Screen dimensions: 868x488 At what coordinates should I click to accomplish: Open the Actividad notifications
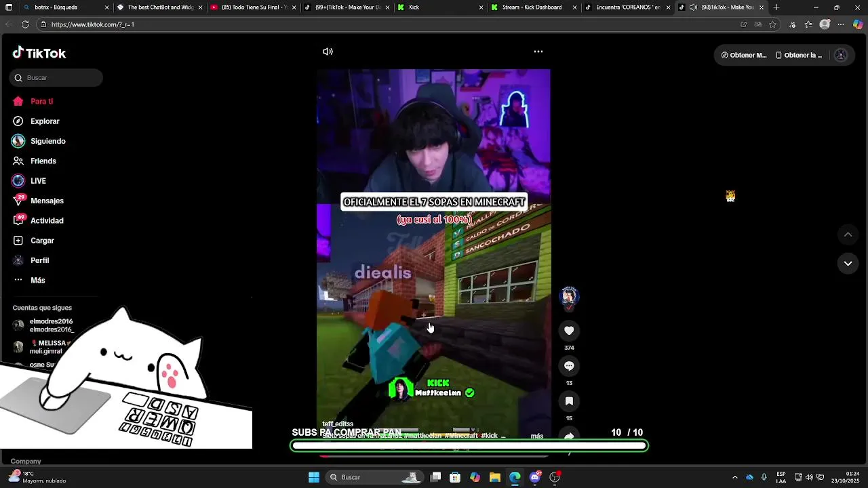pos(37,221)
